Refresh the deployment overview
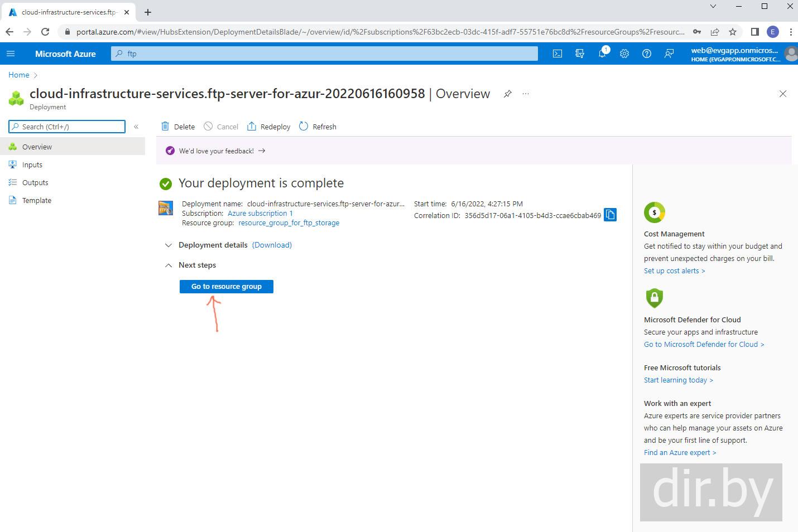Screen dimensions: 798x532 pyautogui.click(x=318, y=127)
